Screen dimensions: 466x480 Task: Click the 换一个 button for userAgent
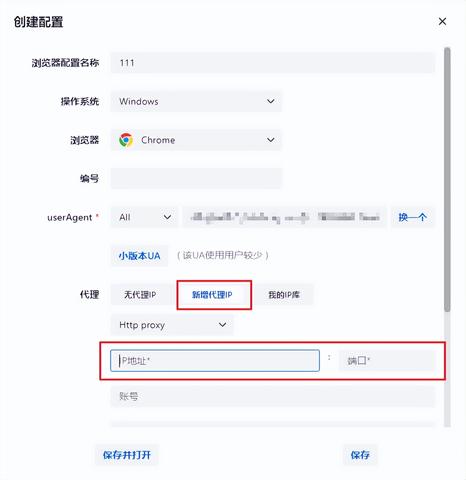(x=413, y=217)
